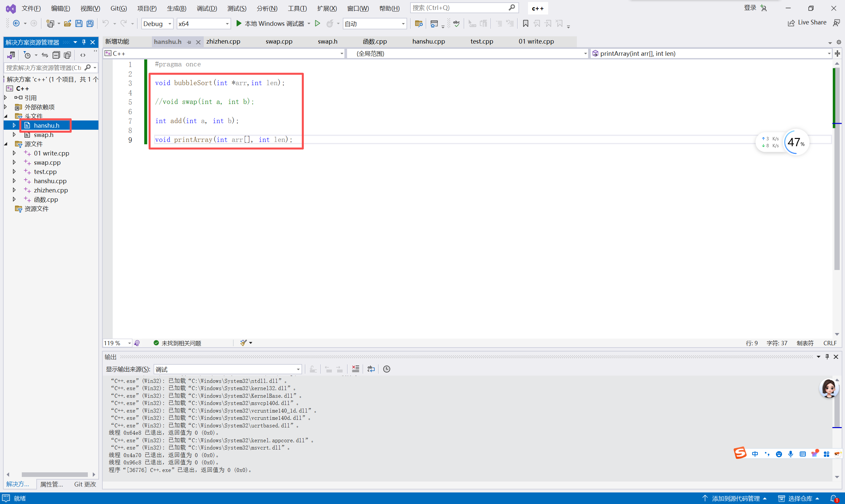
Task: Toggle word wrap in the output panel
Action: click(371, 369)
